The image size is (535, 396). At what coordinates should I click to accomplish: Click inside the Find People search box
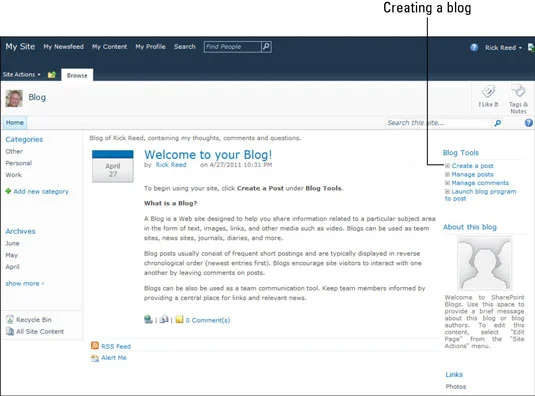pyautogui.click(x=233, y=47)
